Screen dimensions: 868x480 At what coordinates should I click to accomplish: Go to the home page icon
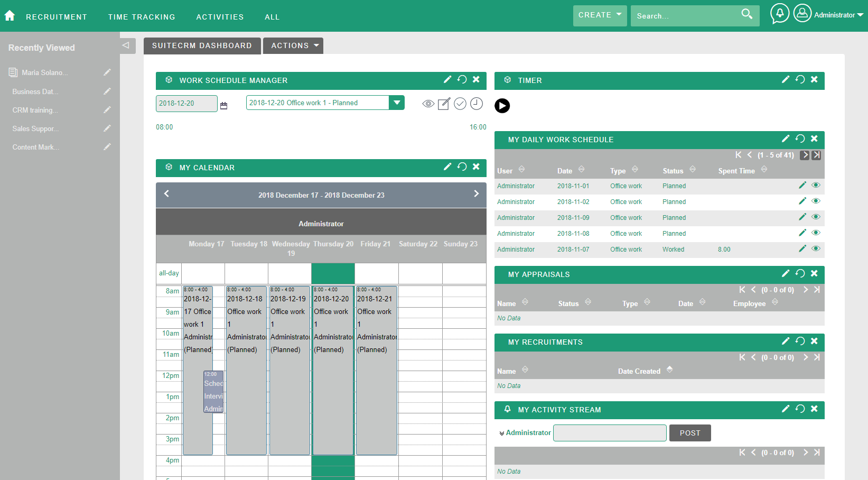click(10, 16)
